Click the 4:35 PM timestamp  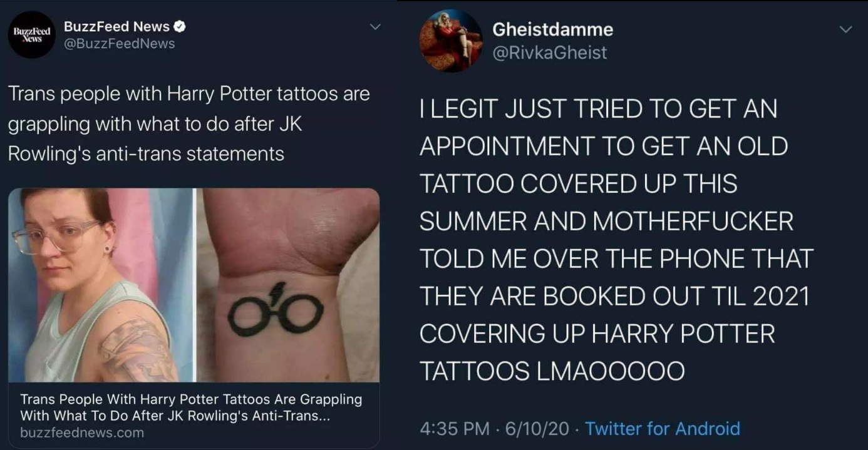click(x=454, y=429)
